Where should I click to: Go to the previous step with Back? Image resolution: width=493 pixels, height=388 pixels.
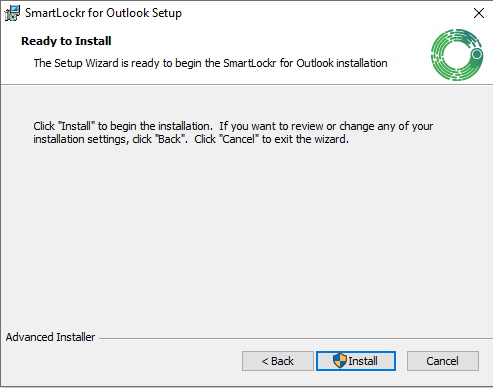click(278, 361)
